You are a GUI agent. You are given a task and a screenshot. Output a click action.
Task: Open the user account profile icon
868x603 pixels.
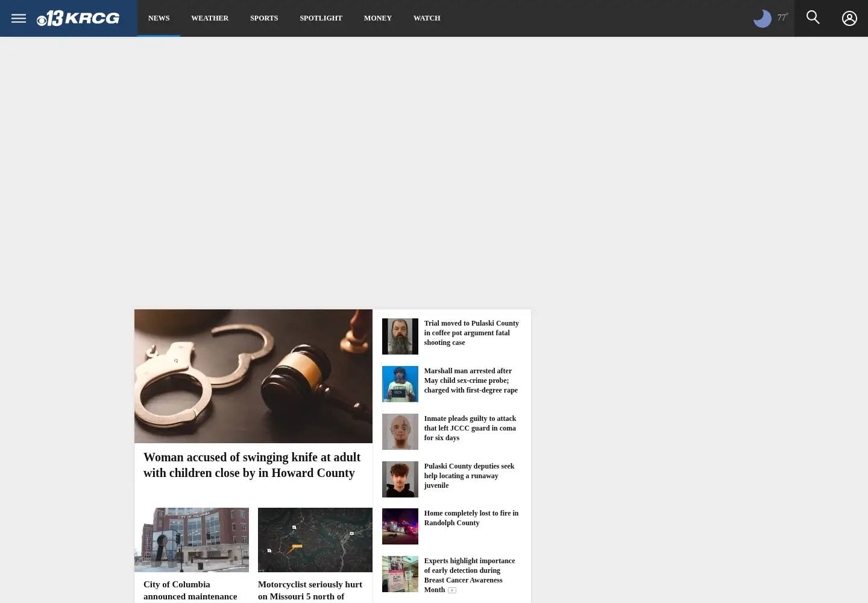pyautogui.click(x=849, y=19)
